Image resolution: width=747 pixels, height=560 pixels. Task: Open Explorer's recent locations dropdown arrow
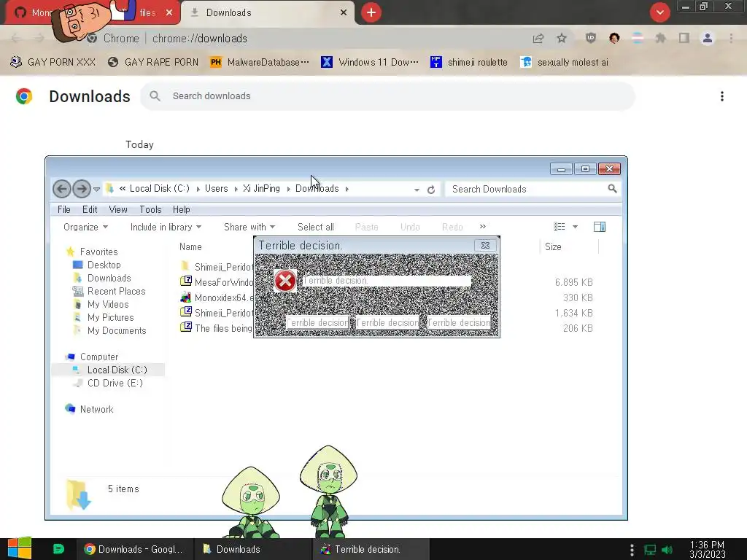coord(97,189)
